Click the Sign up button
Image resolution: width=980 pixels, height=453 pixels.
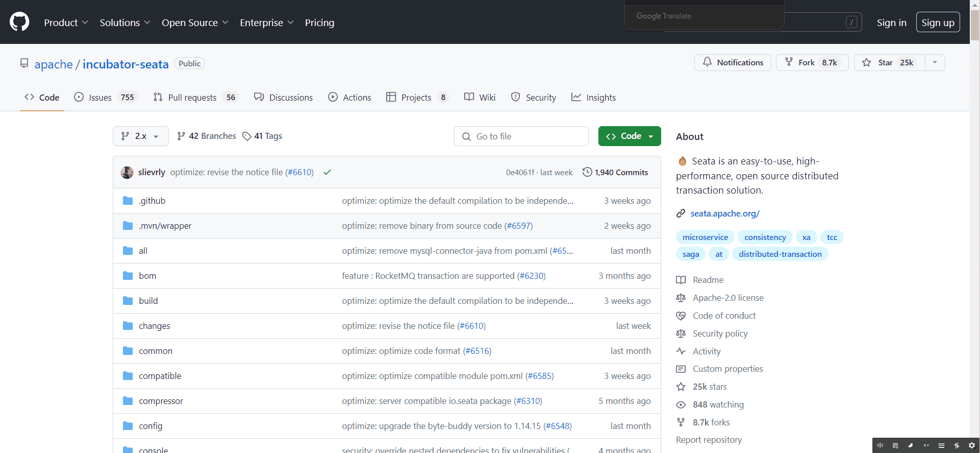pos(938,22)
